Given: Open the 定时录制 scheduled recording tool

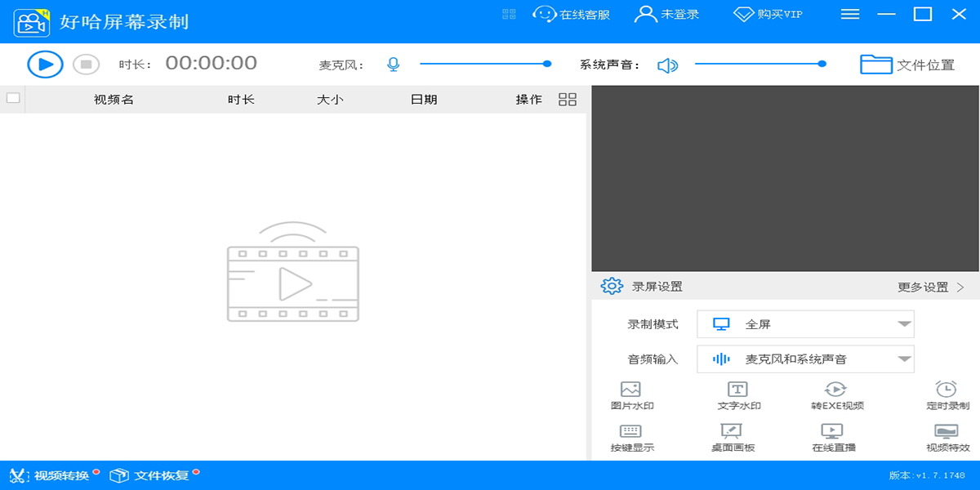Looking at the screenshot, I should 947,390.
